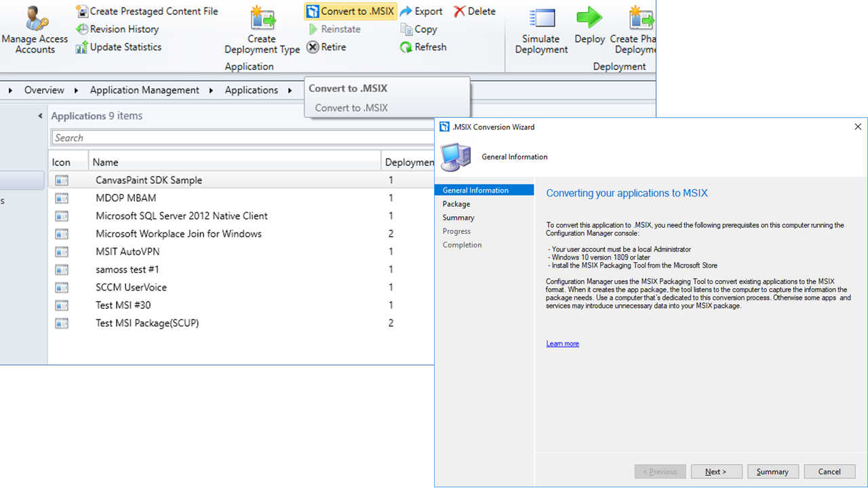
Task: Open the Learn more link
Action: pyautogui.click(x=561, y=344)
